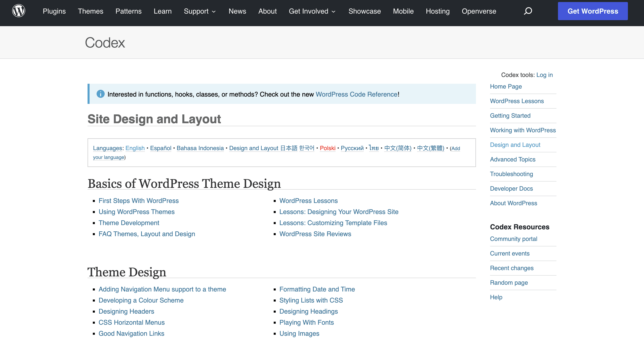Click the Openverse menu item
The width and height of the screenshot is (644, 338).
coord(479,11)
